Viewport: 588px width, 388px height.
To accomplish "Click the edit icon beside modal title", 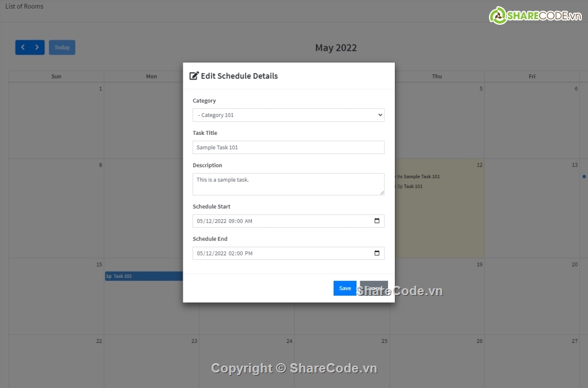I will [194, 76].
